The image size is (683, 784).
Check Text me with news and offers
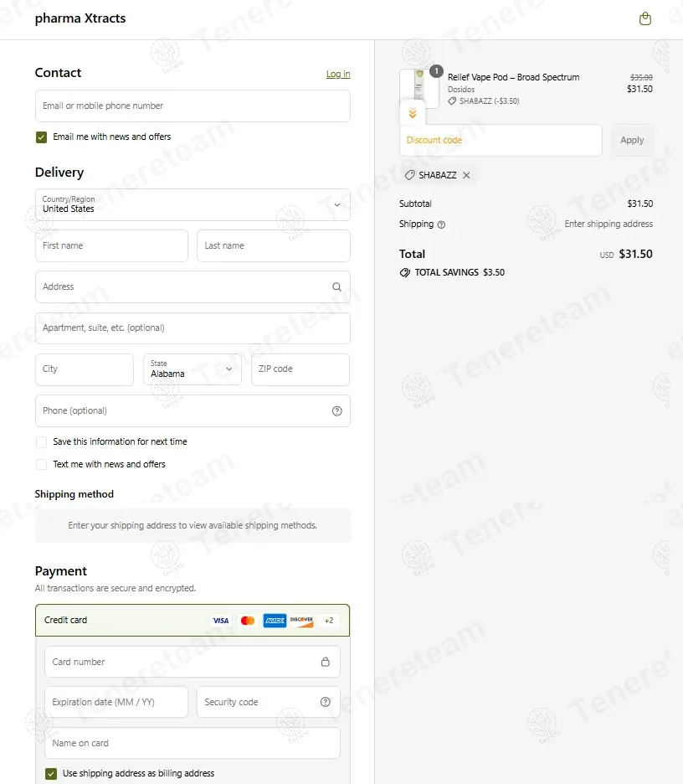point(41,464)
